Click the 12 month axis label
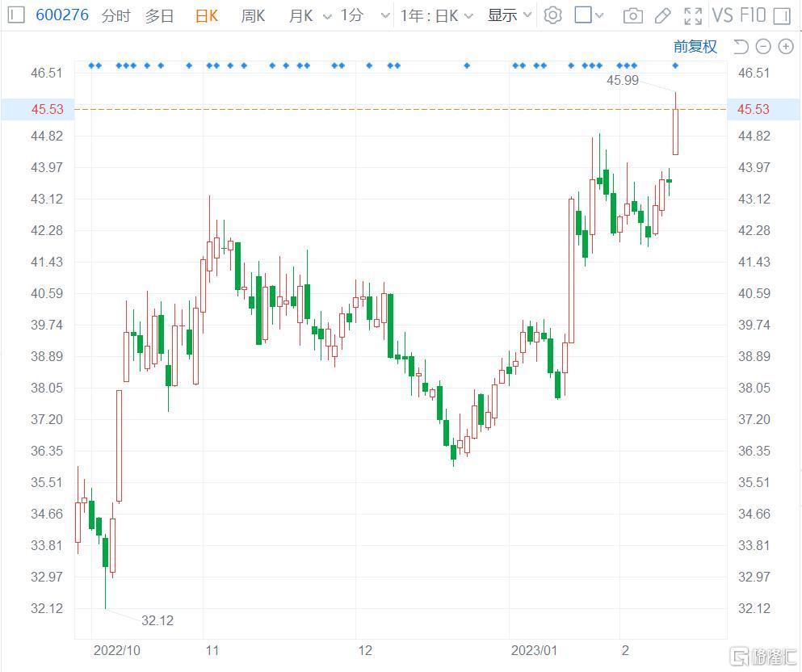The width and height of the screenshot is (802, 672). click(x=365, y=650)
